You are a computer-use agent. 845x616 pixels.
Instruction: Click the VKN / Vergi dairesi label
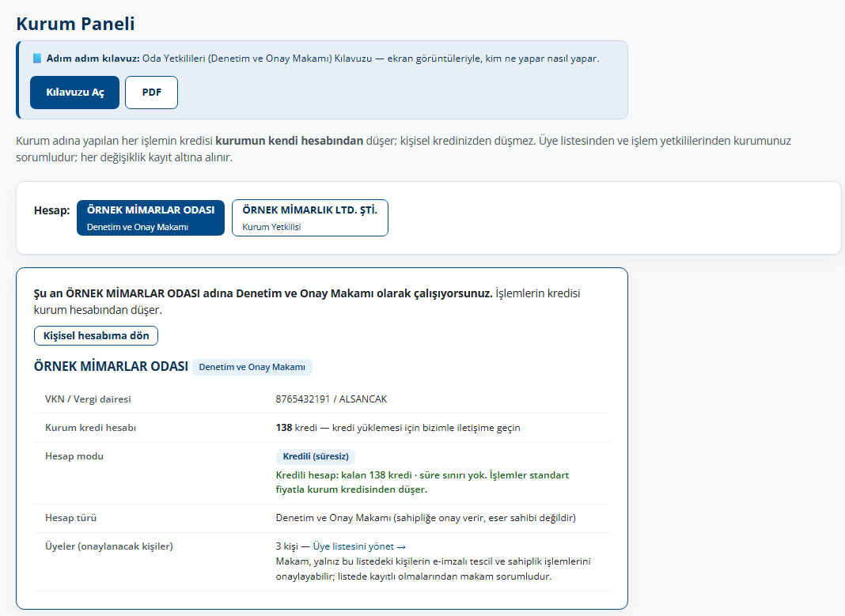88,399
